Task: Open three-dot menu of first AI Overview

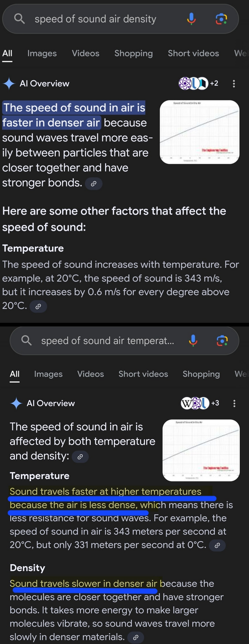Action: 234,83
